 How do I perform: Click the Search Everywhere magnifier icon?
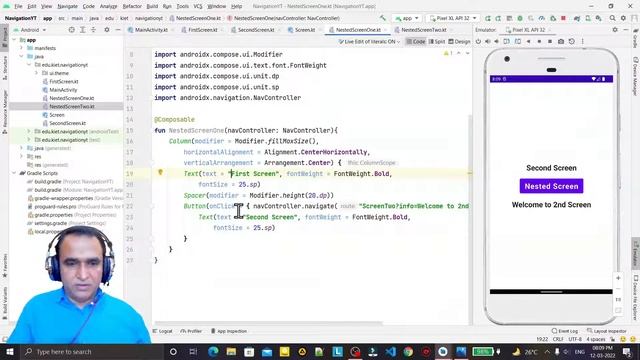click(612, 18)
